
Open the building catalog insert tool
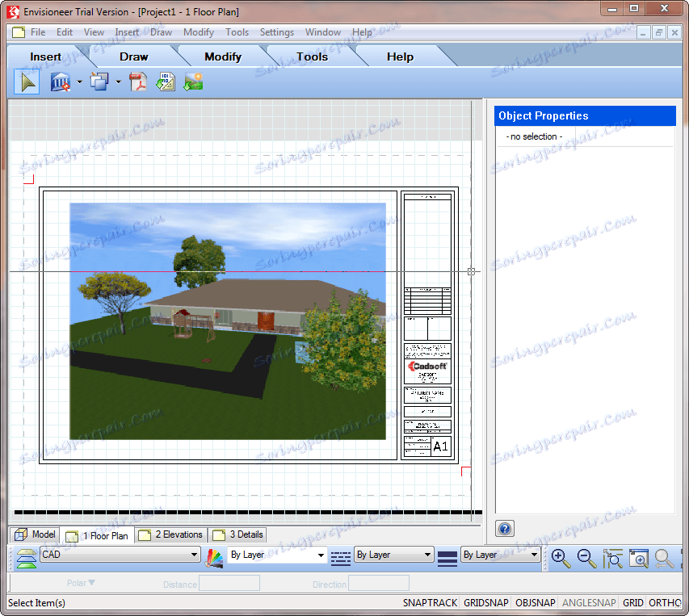coord(61,82)
